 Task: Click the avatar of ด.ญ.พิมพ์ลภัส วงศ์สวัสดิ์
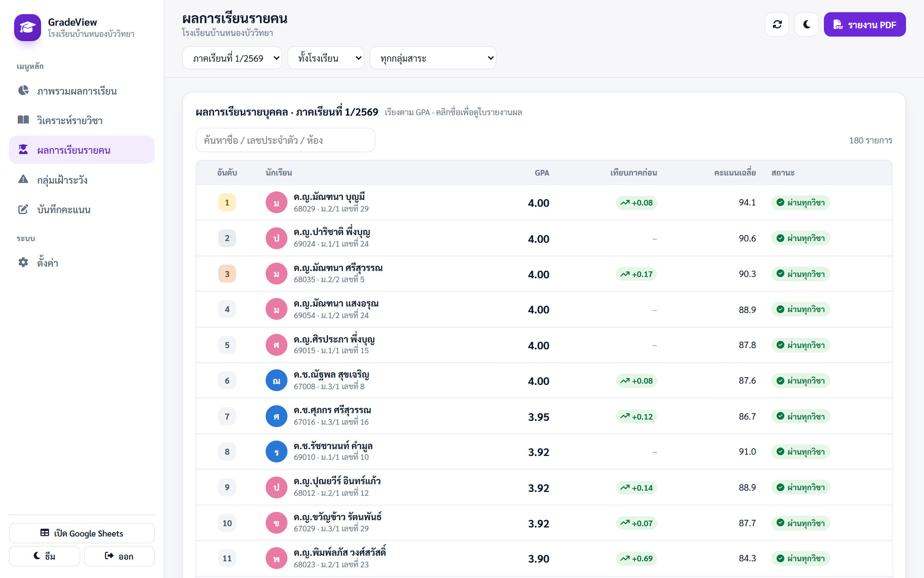pos(276,558)
